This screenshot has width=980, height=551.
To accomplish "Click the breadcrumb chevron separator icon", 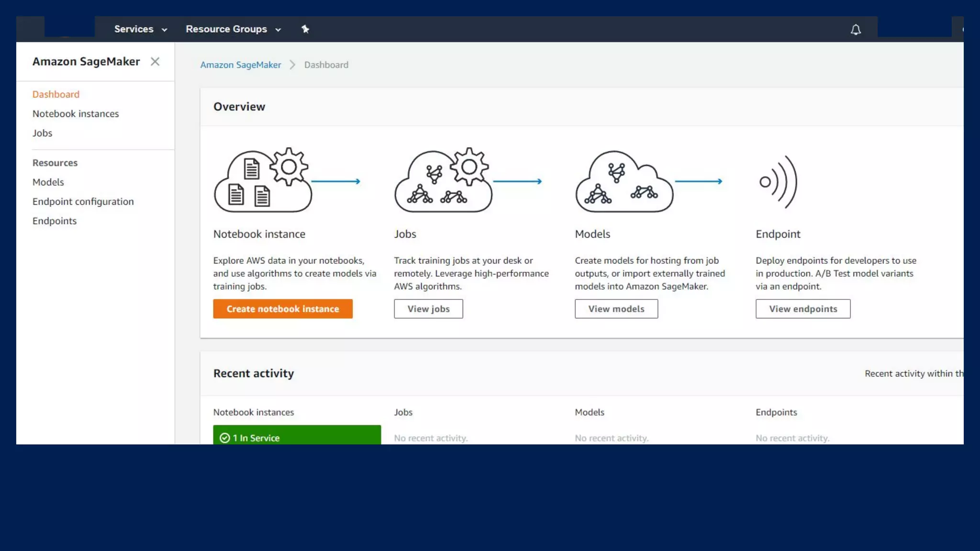I will click(x=292, y=65).
